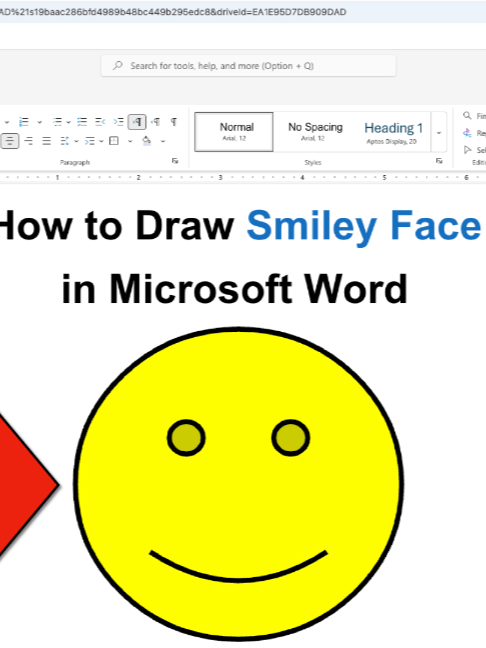Click the search for tools field

coord(248,66)
